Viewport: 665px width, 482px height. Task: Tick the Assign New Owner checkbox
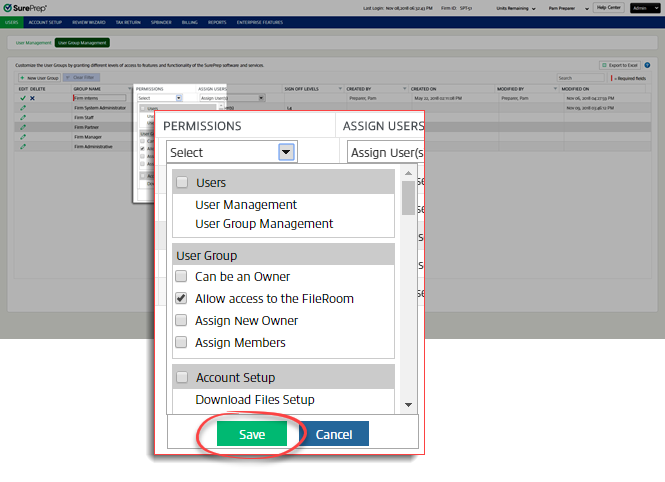[x=182, y=321]
